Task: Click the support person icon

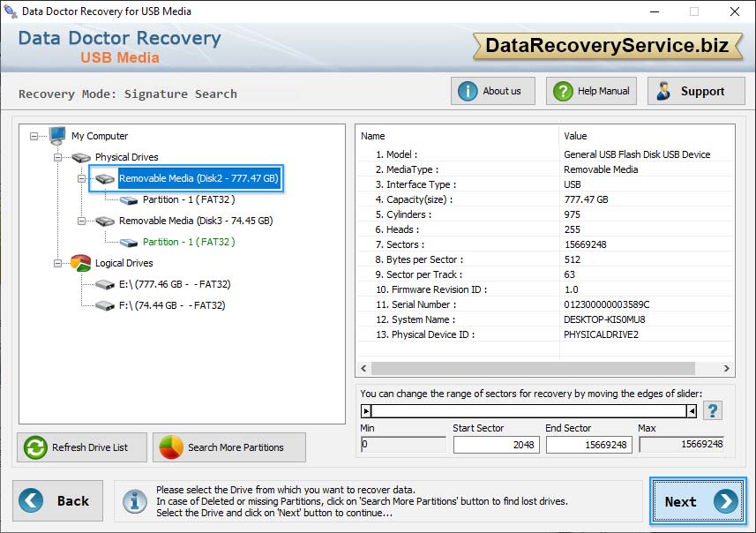Action: 663,91
